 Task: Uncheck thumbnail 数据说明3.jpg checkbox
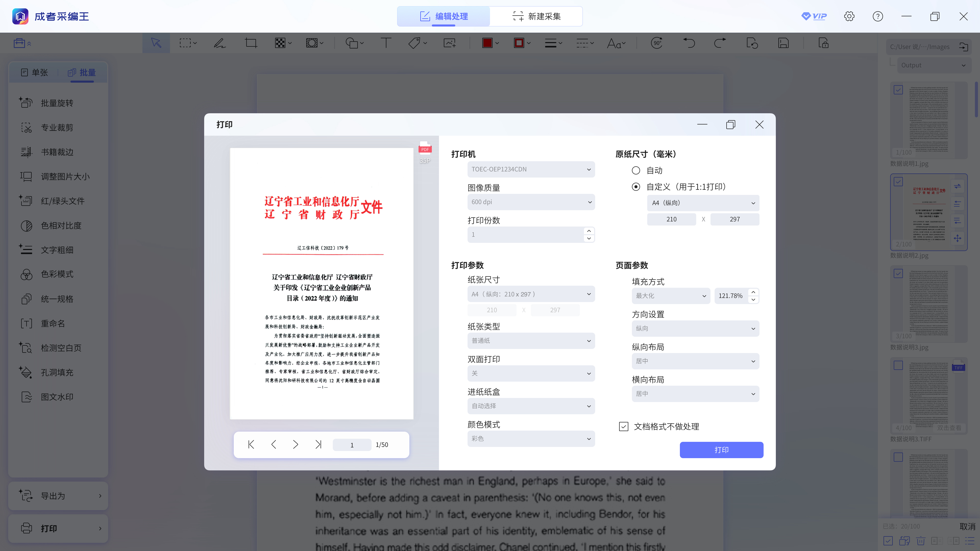(x=898, y=273)
